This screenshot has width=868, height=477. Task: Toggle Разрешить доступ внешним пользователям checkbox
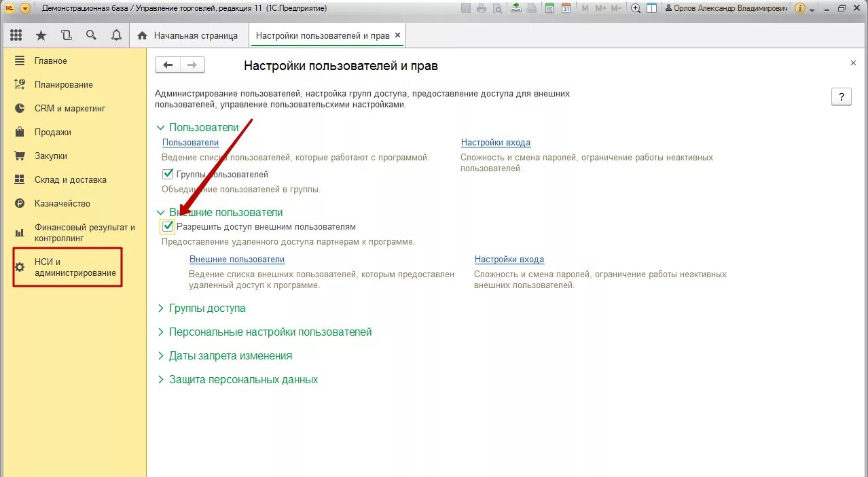coord(168,226)
